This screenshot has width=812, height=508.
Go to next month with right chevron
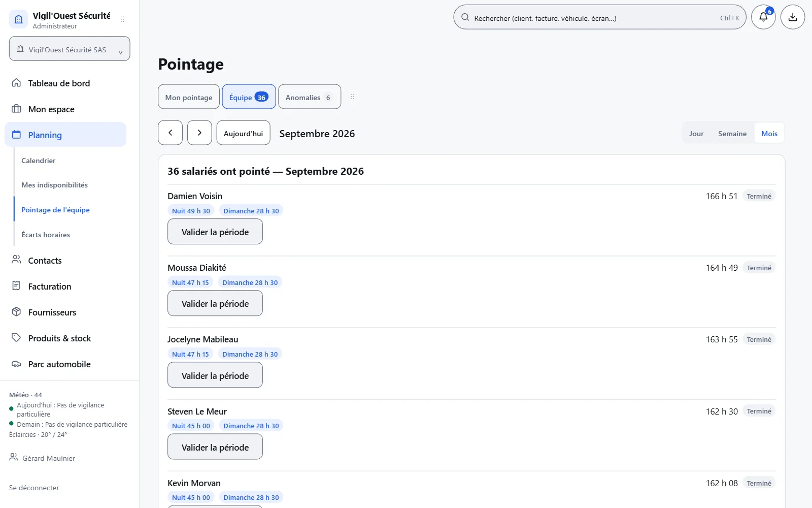click(199, 133)
